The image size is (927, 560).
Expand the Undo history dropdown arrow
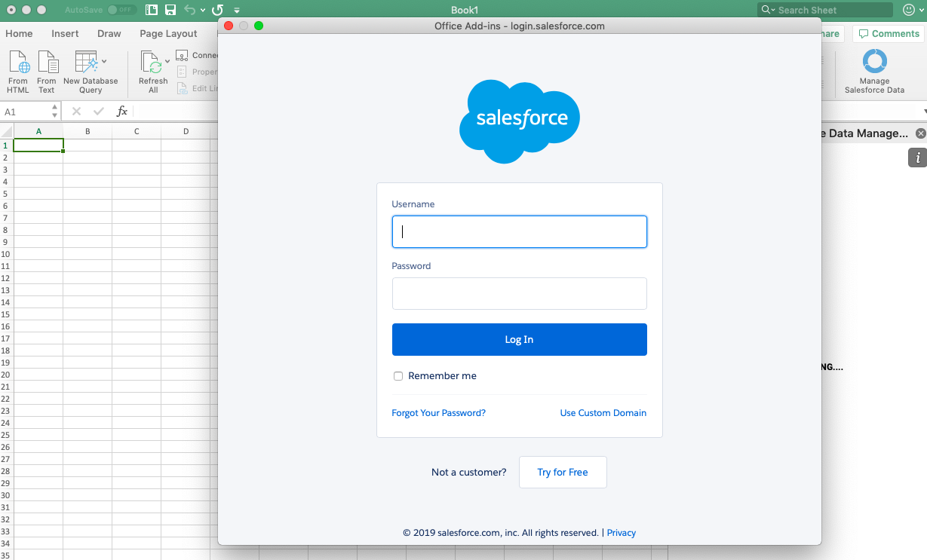pos(203,11)
